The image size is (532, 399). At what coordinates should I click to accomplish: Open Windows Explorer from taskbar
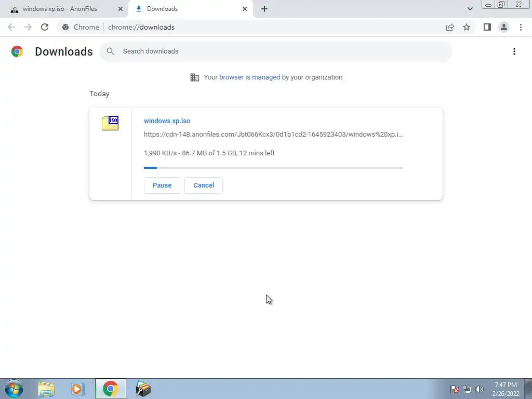pos(46,389)
